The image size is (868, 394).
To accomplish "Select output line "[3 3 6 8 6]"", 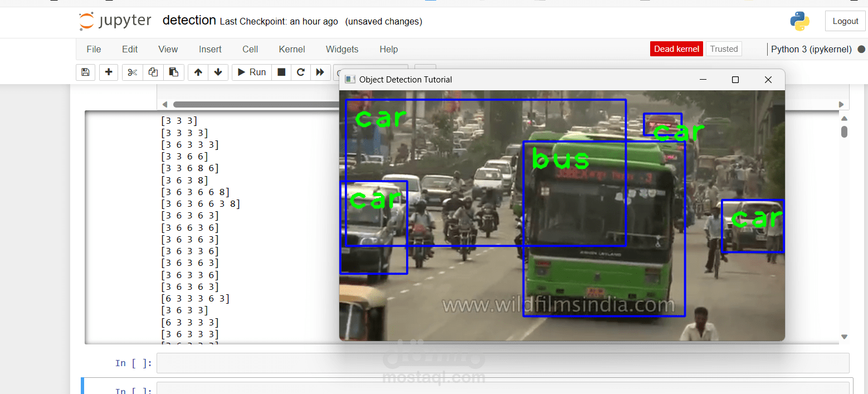I will [x=190, y=168].
